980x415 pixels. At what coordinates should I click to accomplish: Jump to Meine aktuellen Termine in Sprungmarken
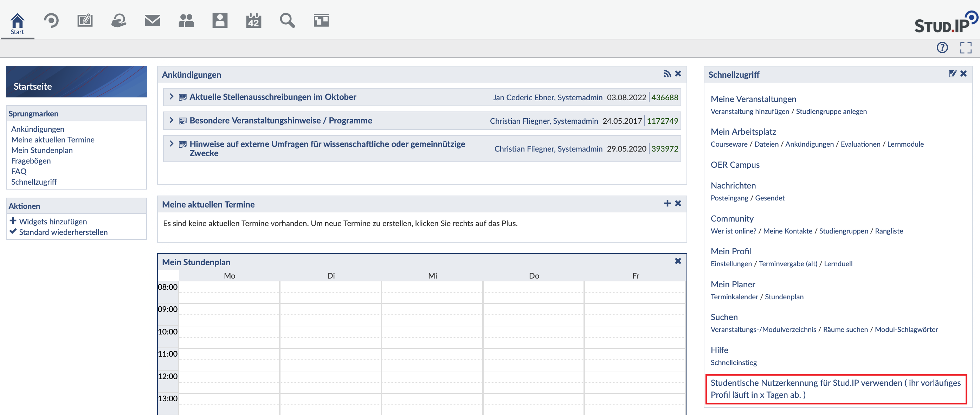pyautogui.click(x=53, y=140)
